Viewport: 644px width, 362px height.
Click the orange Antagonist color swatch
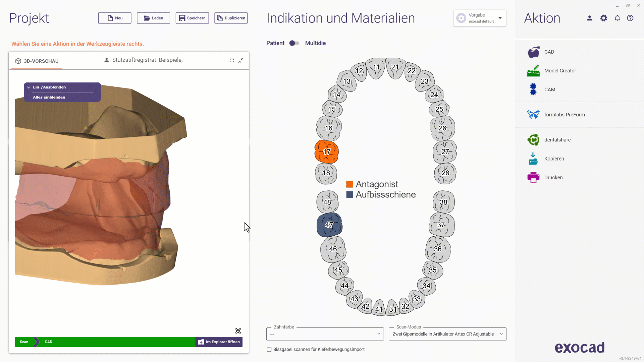tap(350, 184)
